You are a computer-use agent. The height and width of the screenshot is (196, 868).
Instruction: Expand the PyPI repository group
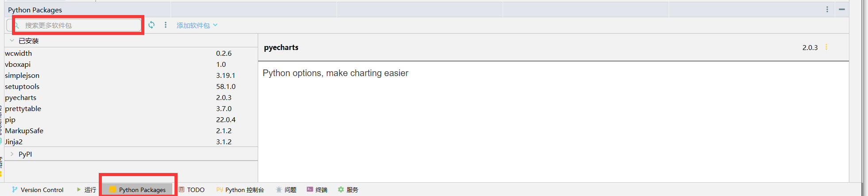[x=12, y=154]
